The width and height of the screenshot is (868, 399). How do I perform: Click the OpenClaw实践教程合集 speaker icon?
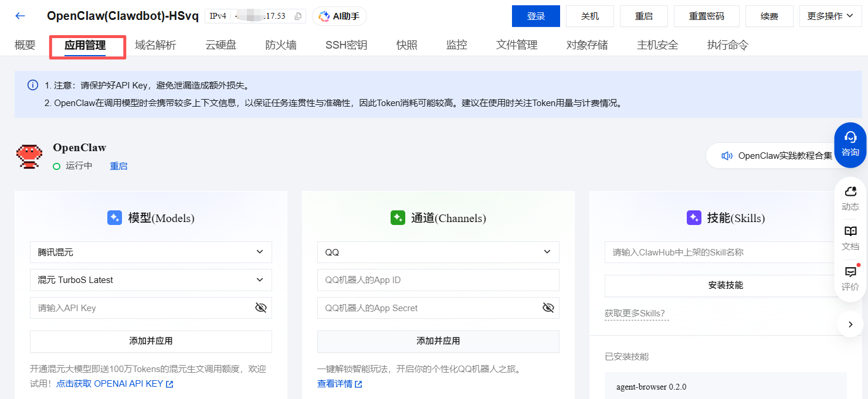click(x=727, y=156)
